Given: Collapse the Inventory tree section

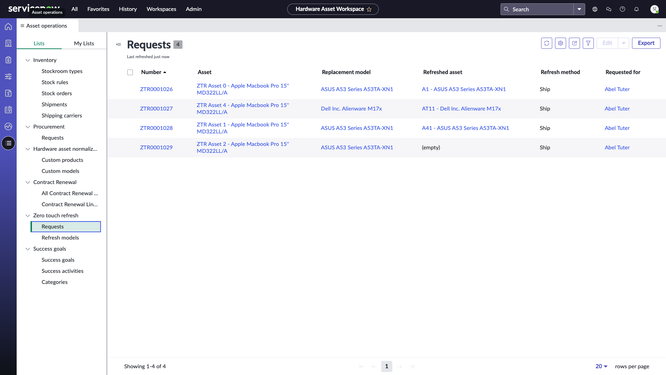Looking at the screenshot, I should [x=28, y=60].
